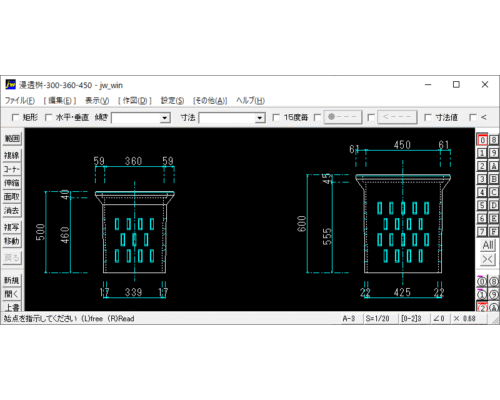500x400 pixels.
Task: Click the コーナー tool button
Action: pyautogui.click(x=12, y=169)
